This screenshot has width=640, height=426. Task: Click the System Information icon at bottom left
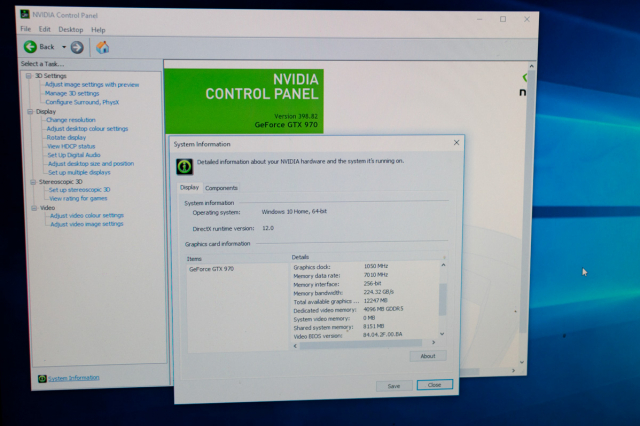pyautogui.click(x=42, y=378)
